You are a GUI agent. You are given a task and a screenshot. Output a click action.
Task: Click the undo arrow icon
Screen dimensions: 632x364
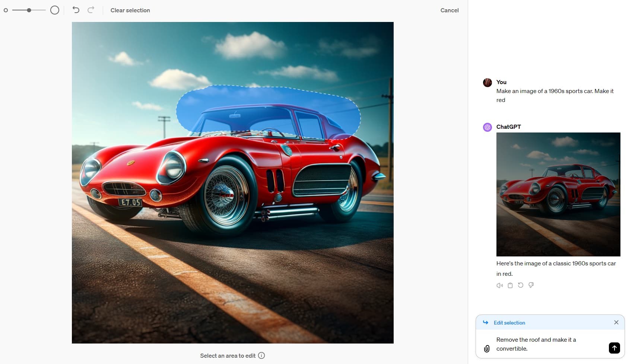[76, 10]
